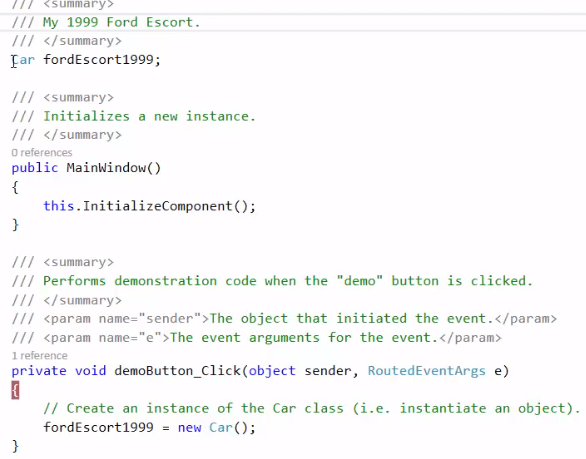This screenshot has width=586, height=459.
Task: Click the "void" return type keyword
Action: [90, 371]
